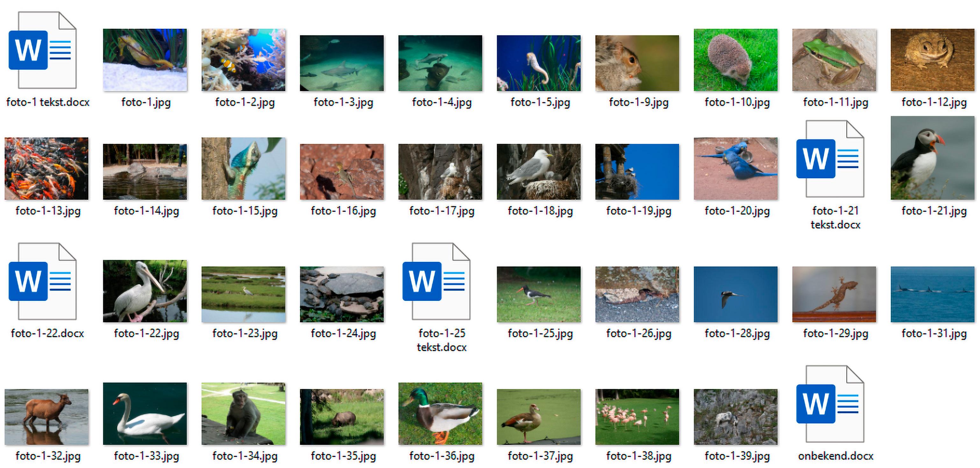Select the foto-1-25 tekst.docx document icon
980x468 pixels.
(437, 281)
